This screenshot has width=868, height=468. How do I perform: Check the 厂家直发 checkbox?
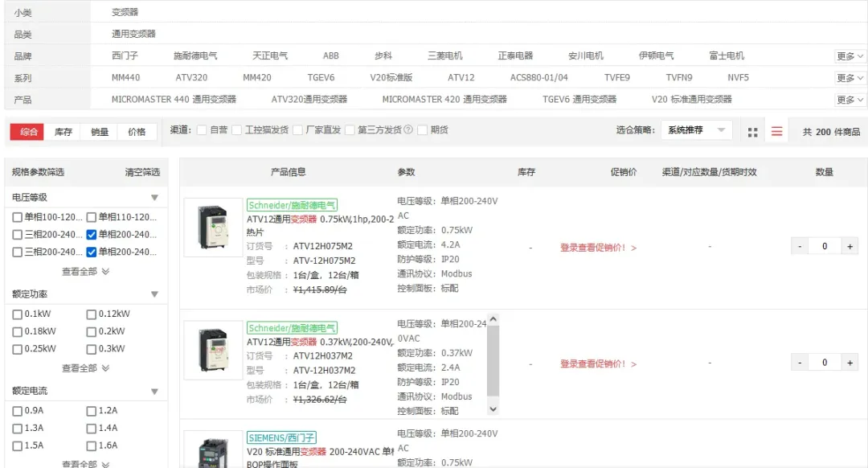[298, 130]
